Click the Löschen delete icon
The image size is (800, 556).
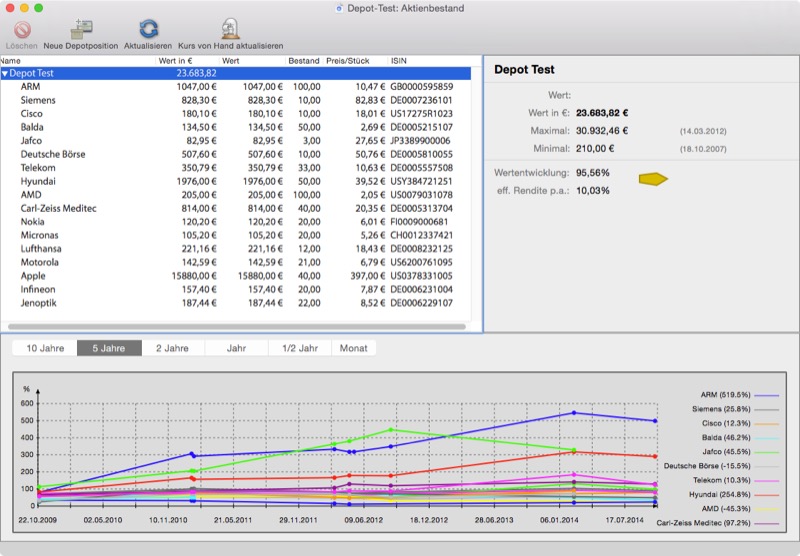pos(21,30)
